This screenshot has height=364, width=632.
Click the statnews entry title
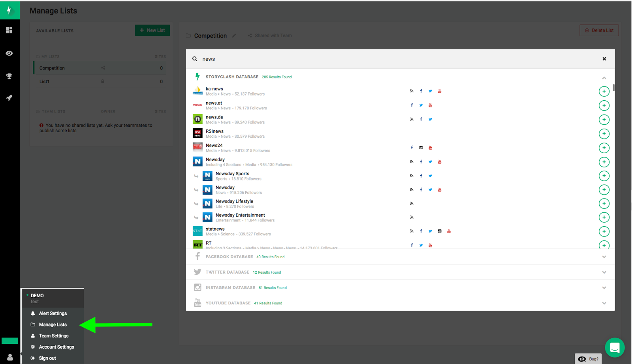tap(215, 229)
